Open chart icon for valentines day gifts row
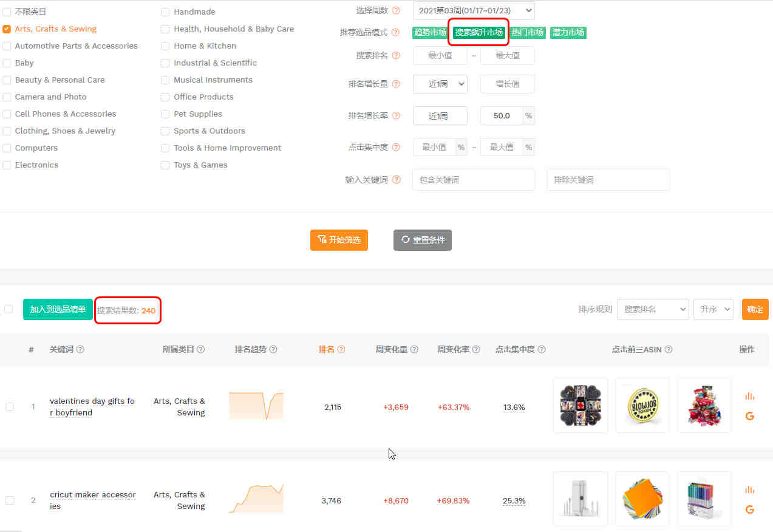 (x=750, y=396)
